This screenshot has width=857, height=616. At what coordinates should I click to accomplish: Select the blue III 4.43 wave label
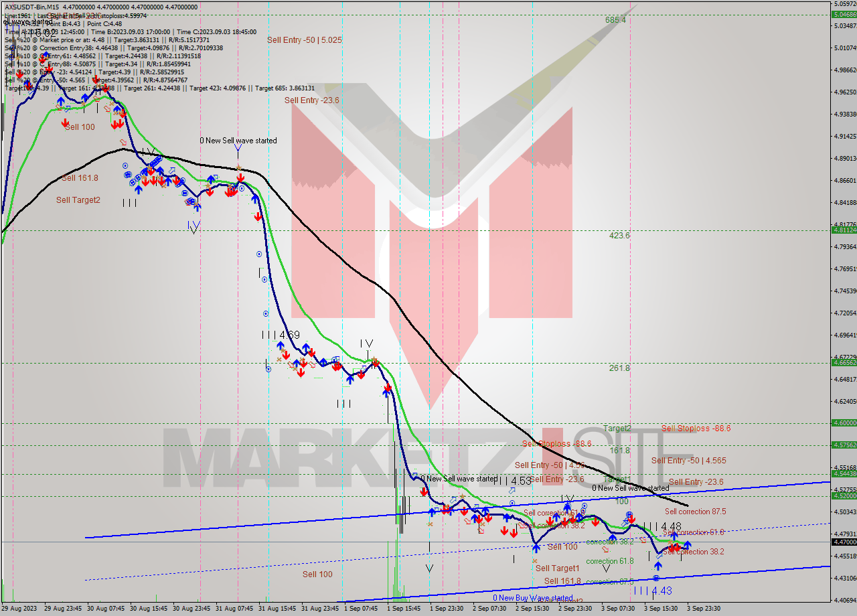pyautogui.click(x=652, y=591)
